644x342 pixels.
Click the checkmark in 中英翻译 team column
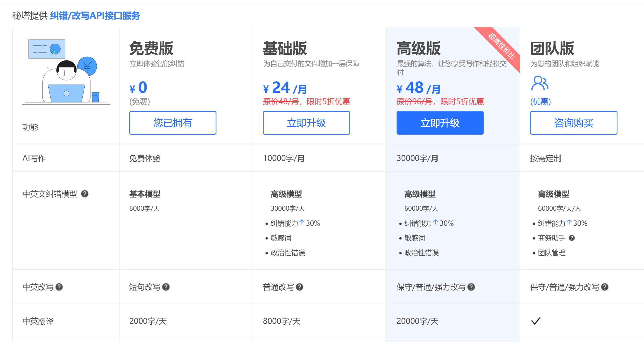click(536, 320)
